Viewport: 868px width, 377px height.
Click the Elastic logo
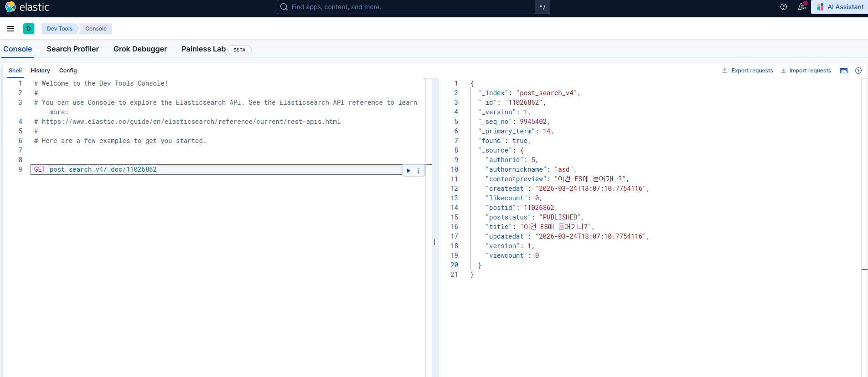point(27,7)
